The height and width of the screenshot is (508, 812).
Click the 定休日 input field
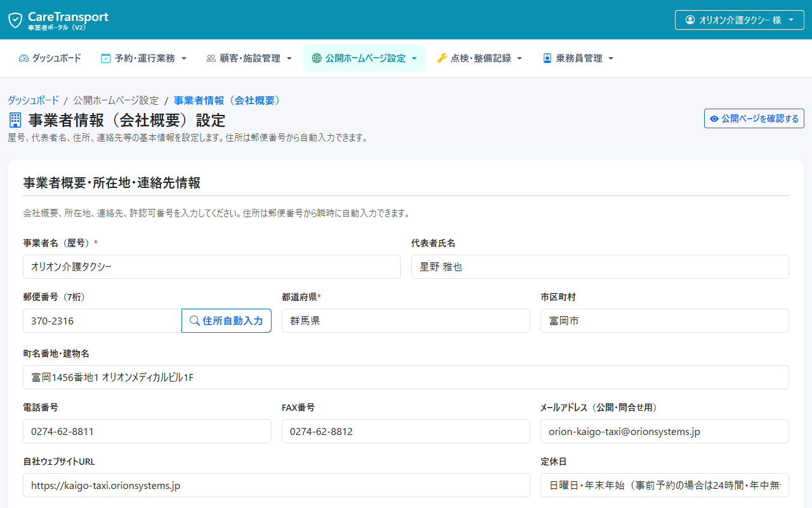point(665,485)
